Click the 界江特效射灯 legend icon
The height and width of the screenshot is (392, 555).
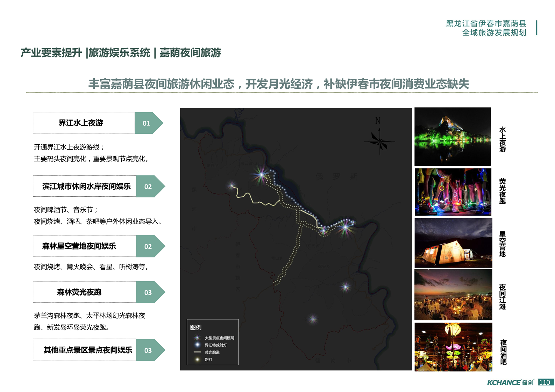(197, 345)
